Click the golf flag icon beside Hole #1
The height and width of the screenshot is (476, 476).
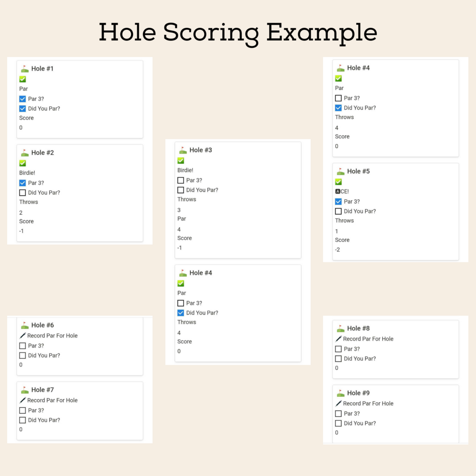click(25, 69)
